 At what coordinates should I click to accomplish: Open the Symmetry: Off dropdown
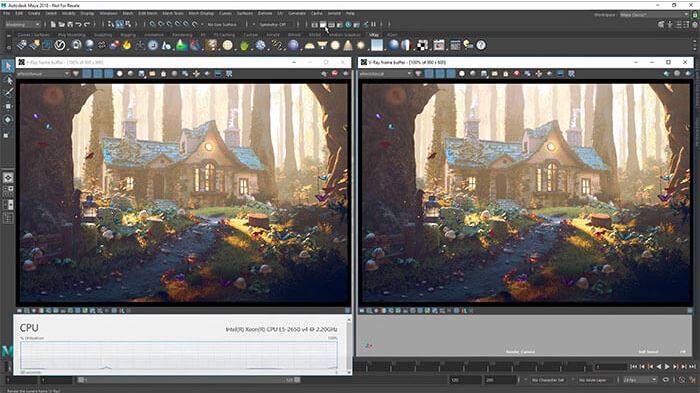272,25
